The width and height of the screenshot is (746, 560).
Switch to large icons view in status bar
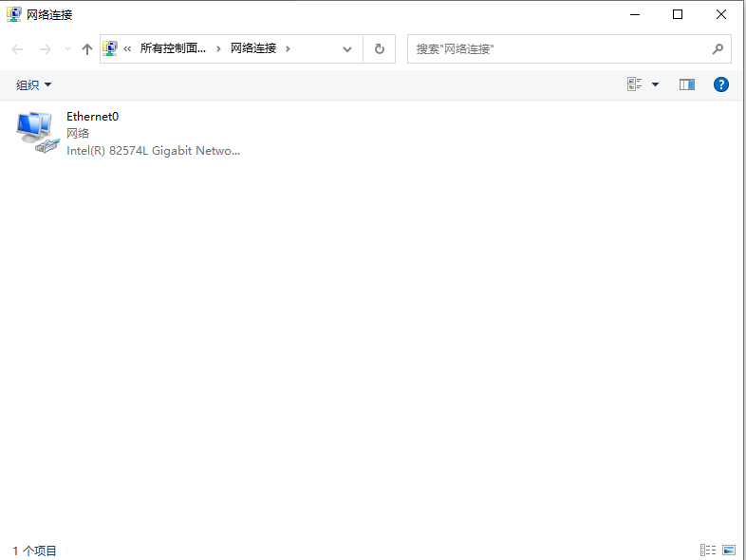(728, 550)
